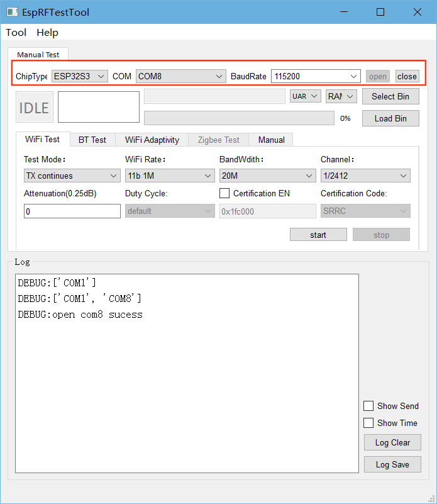The width and height of the screenshot is (437, 504).
Task: Enable the Certification EN checkbox
Action: coord(224,193)
